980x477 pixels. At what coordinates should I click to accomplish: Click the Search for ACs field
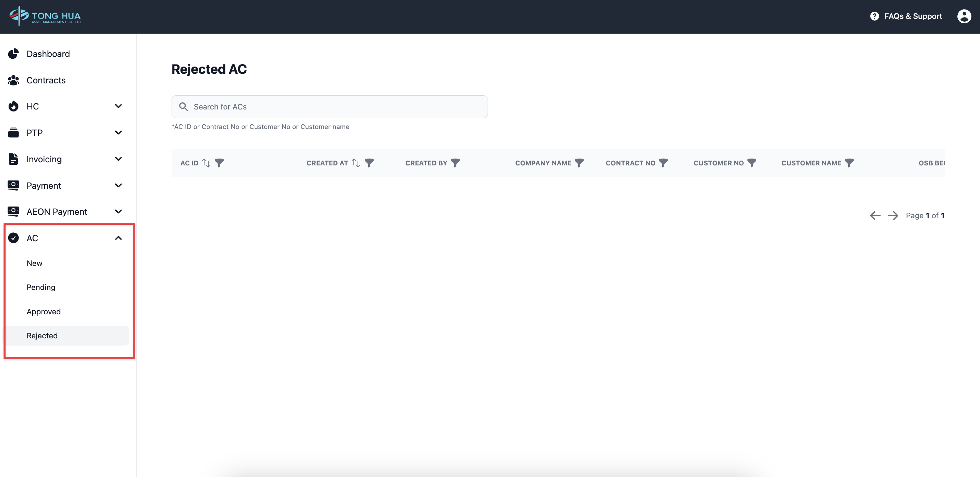click(x=329, y=107)
